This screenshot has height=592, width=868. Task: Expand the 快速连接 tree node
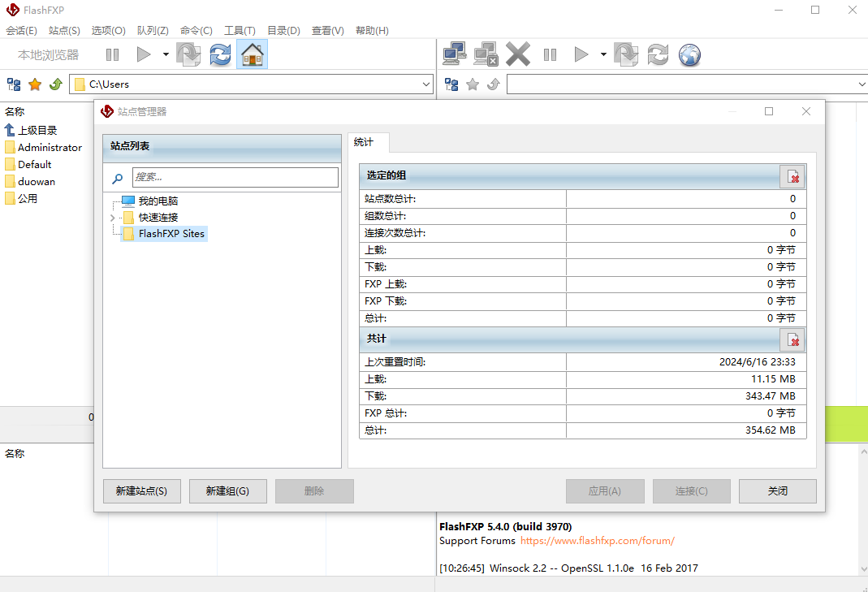(x=112, y=218)
